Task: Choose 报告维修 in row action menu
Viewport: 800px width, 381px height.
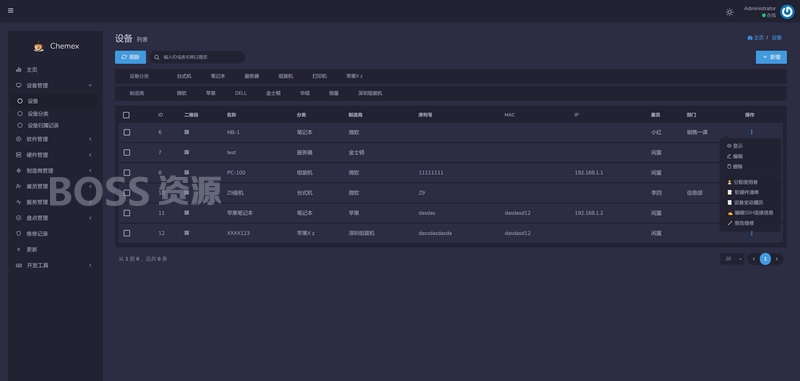Action: pyautogui.click(x=740, y=223)
